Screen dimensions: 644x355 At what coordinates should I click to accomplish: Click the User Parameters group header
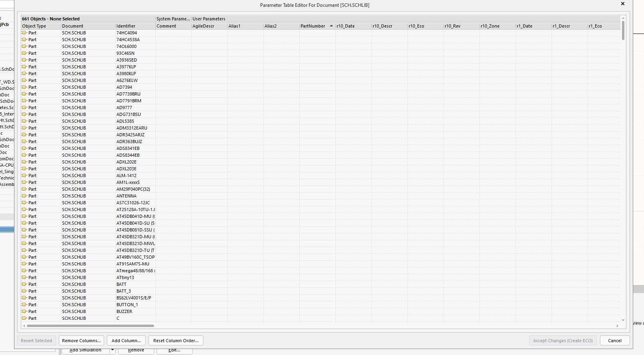click(406, 19)
